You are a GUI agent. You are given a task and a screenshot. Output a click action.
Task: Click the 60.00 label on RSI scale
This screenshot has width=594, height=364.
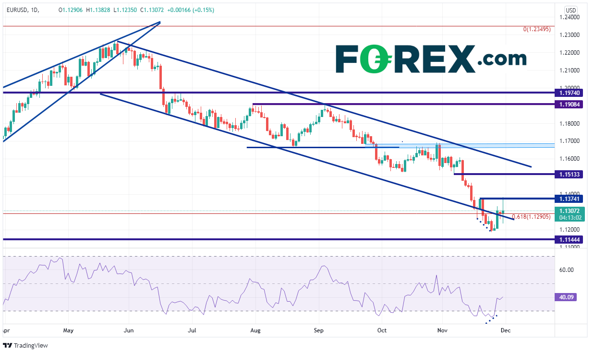point(566,270)
